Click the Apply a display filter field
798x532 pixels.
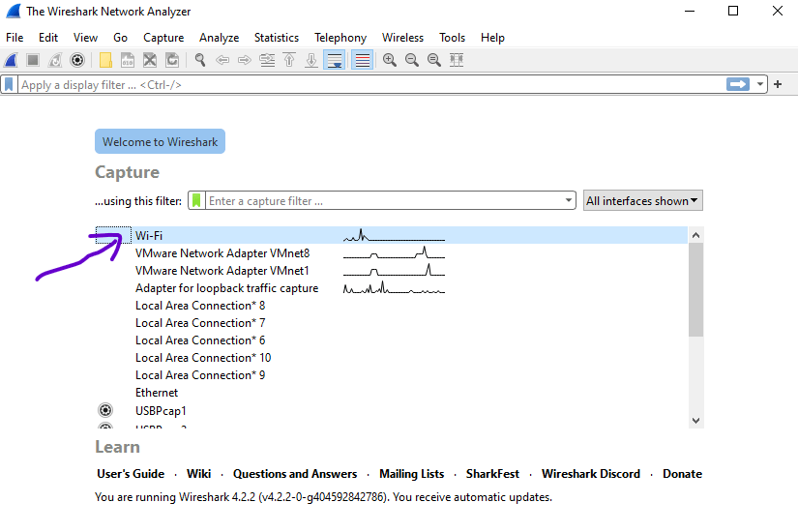(371, 84)
